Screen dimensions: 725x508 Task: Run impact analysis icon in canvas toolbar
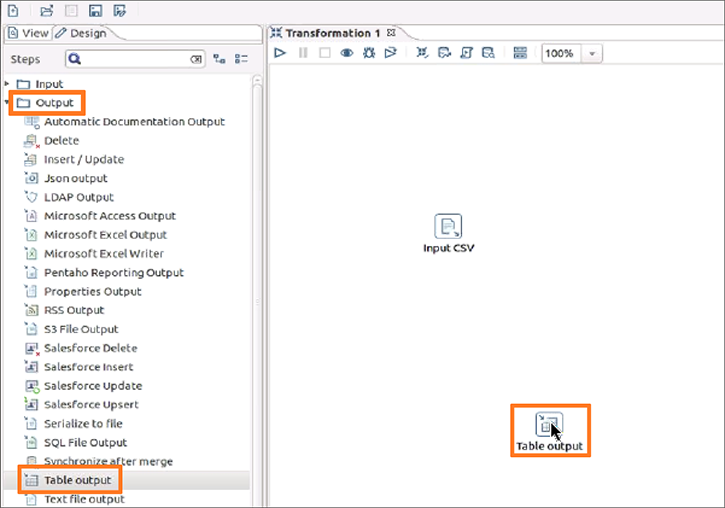[444, 53]
